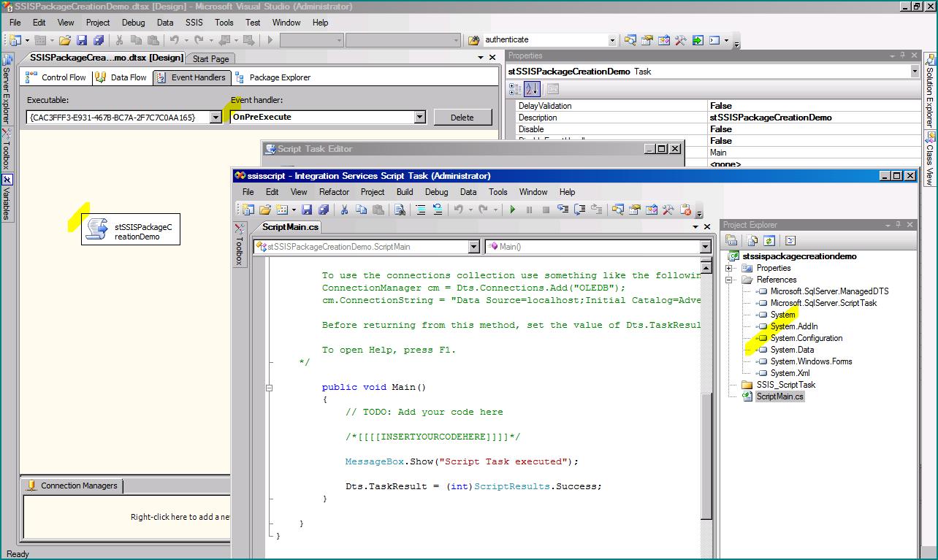The width and height of the screenshot is (938, 560).
Task: Open Main() member selector dropdown
Action: (706, 247)
